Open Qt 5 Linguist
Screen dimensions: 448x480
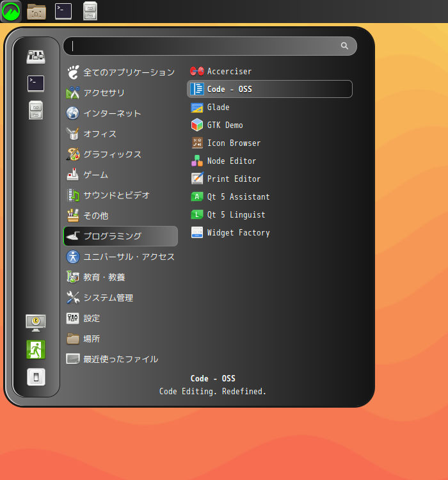coord(269,214)
